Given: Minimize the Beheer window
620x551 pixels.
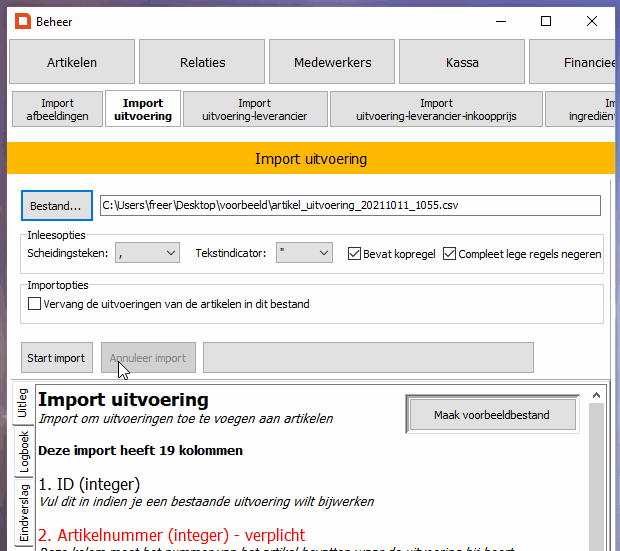Looking at the screenshot, I should click(x=499, y=21).
